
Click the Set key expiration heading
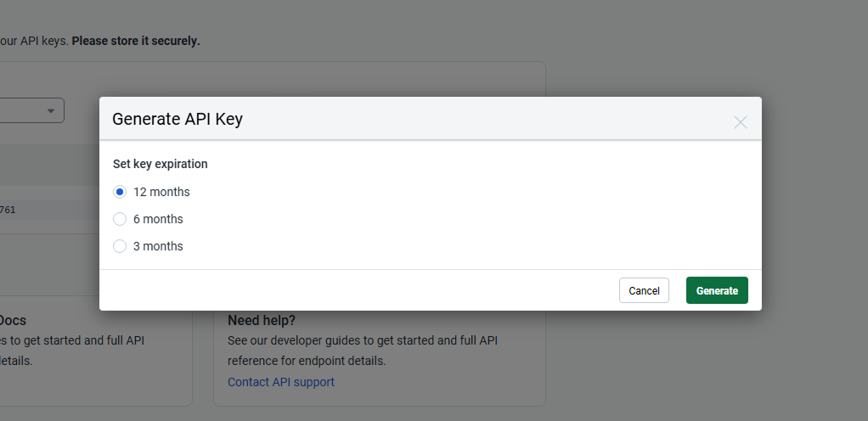pos(160,164)
